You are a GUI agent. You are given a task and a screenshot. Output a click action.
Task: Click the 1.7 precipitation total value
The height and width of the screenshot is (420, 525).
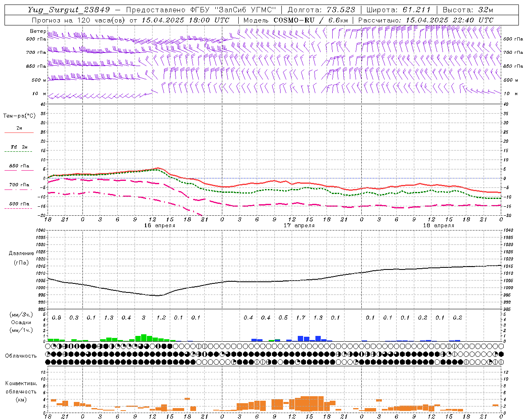pos(301,317)
